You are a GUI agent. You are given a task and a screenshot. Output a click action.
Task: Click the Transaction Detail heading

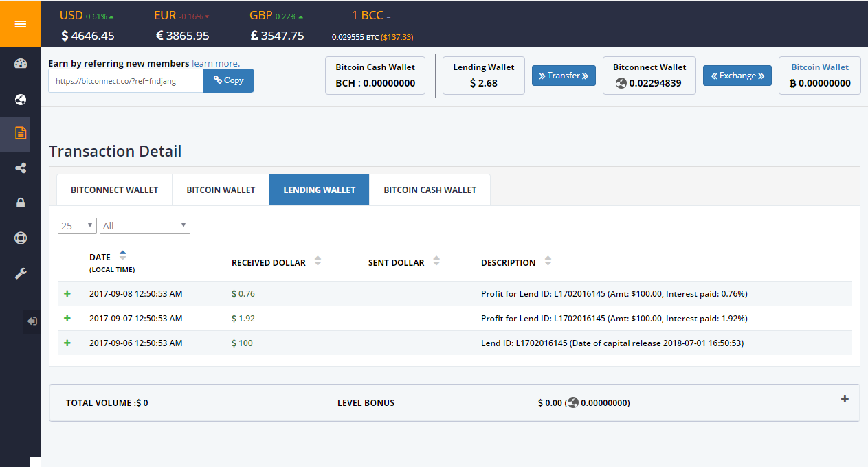pos(115,151)
